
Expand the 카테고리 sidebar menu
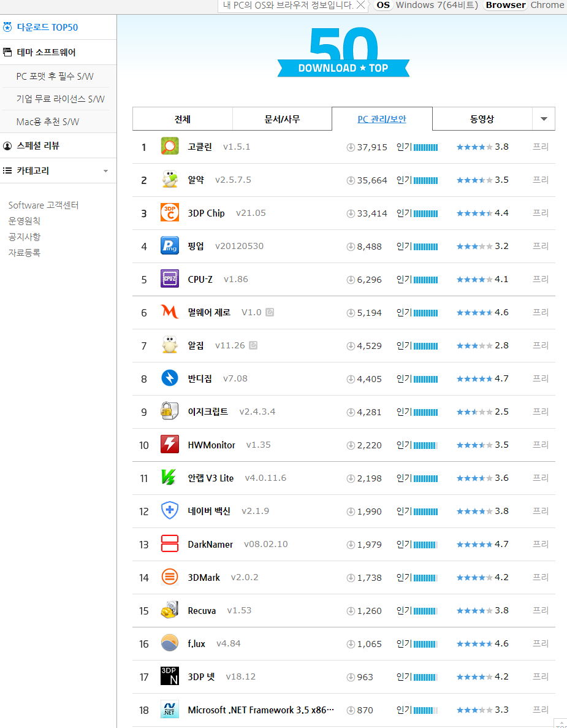[x=106, y=171]
